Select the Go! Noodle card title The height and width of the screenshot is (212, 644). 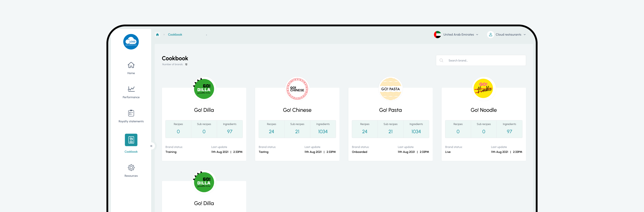484,110
